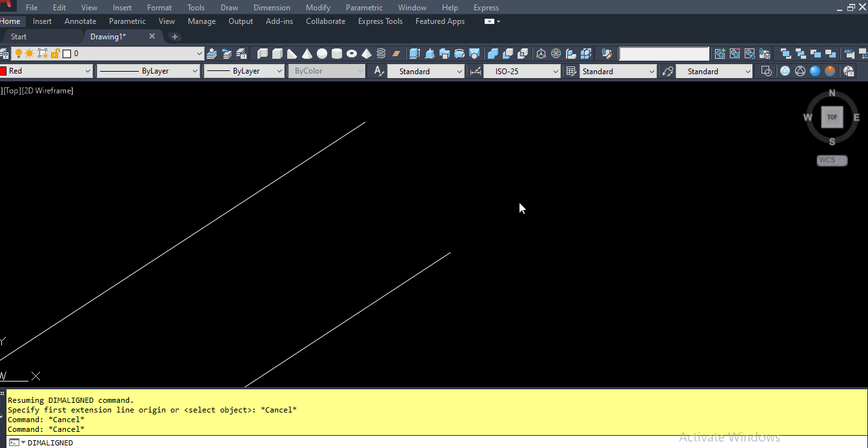
Task: Select the 3D Array tool
Action: pyautogui.click(x=586, y=54)
